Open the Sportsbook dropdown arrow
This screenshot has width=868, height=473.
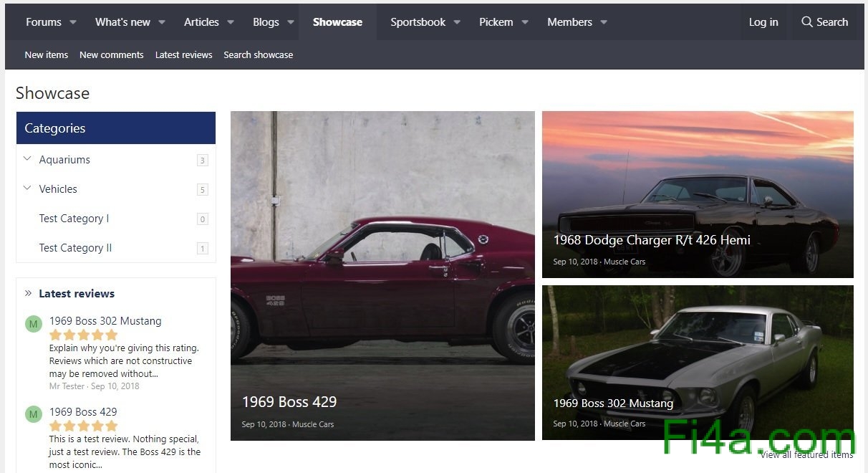[457, 22]
